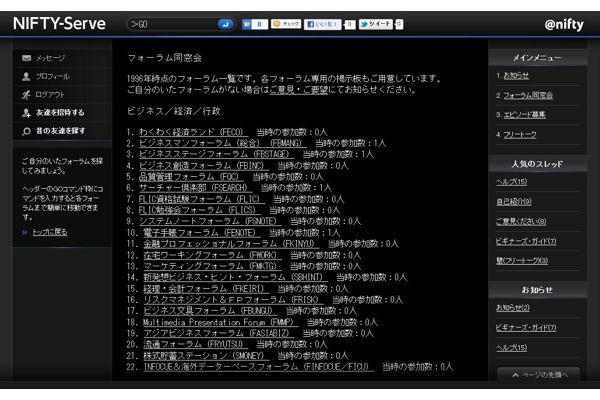Click the logout running-figure icon
The width and height of the screenshot is (600, 400).
click(x=27, y=93)
